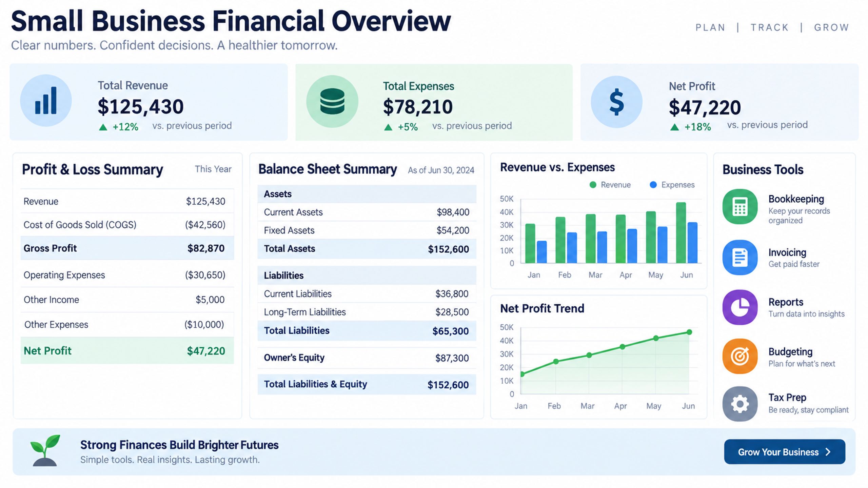Open the Budgeting target icon

[x=740, y=356]
